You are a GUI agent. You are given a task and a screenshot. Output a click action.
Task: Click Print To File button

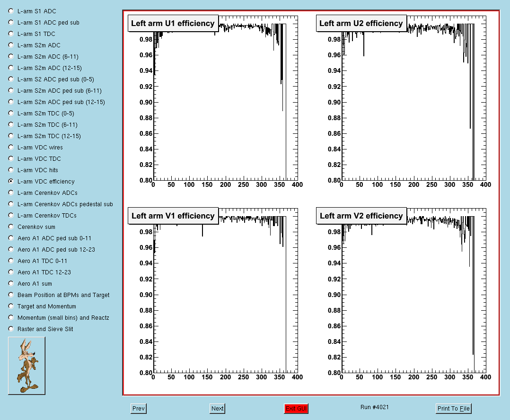point(453,409)
